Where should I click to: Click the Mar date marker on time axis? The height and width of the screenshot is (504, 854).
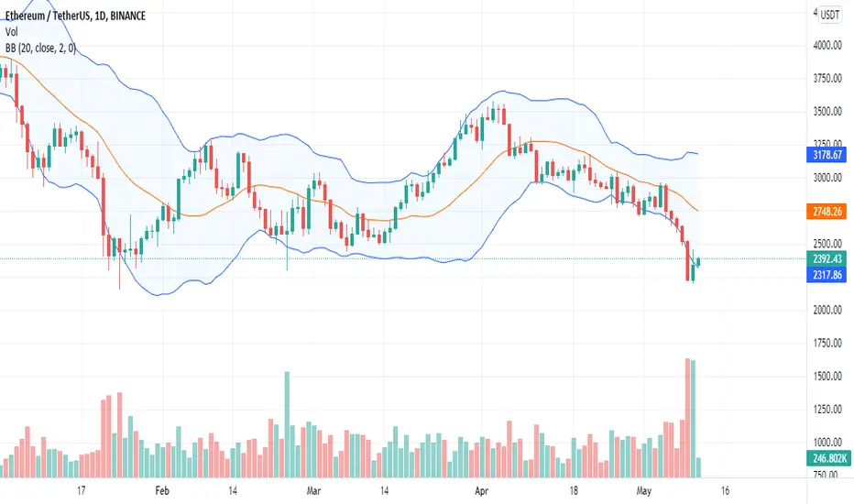click(x=313, y=491)
